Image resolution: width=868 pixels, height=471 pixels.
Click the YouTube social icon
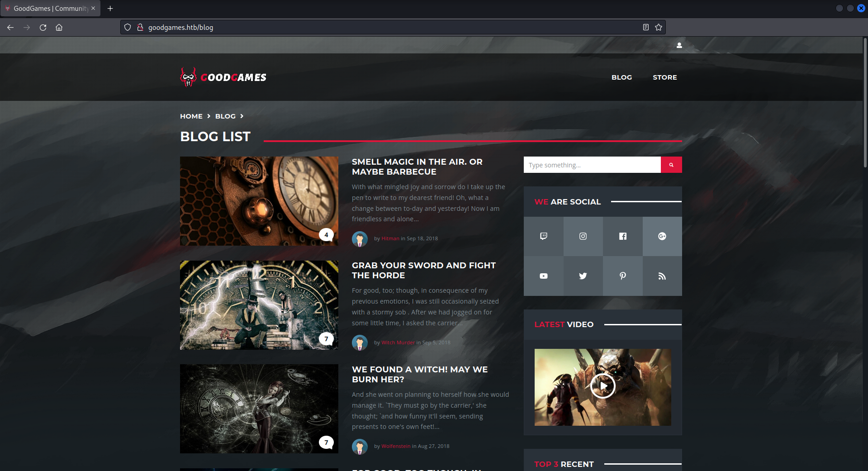click(543, 276)
